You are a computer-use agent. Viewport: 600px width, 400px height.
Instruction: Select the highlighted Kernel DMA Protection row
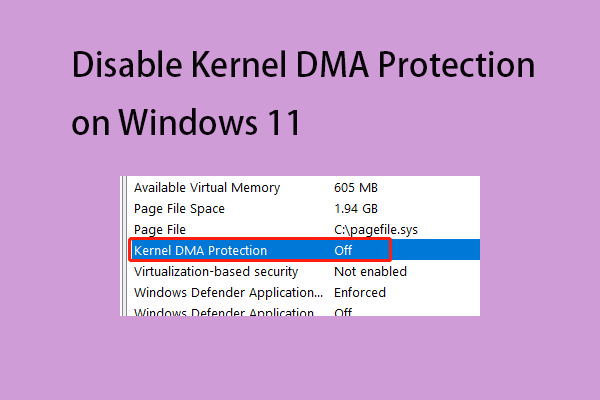point(200,250)
